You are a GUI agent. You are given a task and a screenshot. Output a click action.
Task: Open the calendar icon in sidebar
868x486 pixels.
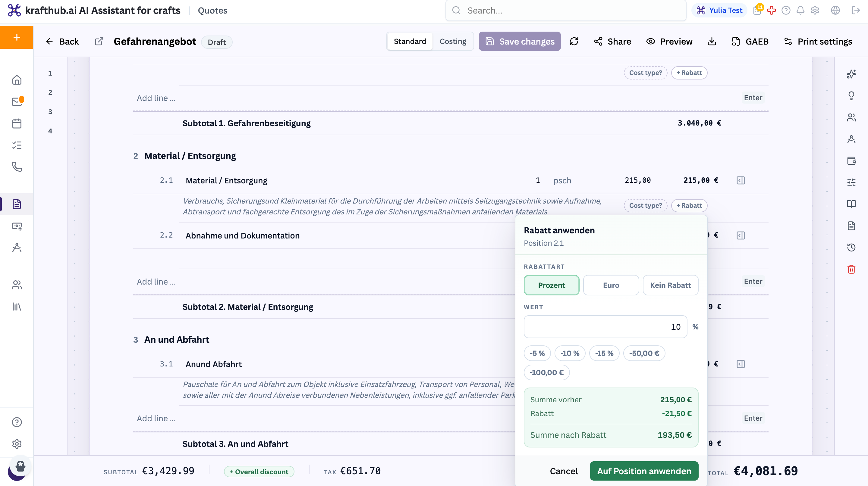coord(17,123)
